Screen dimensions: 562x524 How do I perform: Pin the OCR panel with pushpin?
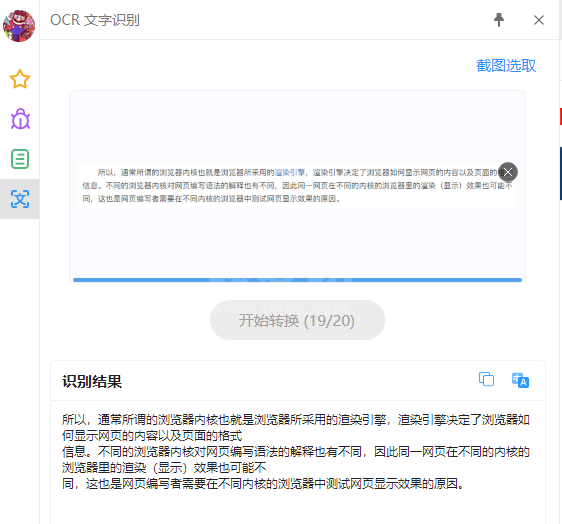499,20
